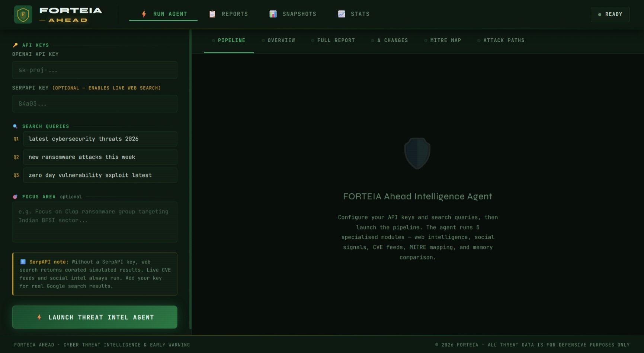This screenshot has height=353, width=644.
Task: Open the Reports navigation tab
Action: coord(228,14)
